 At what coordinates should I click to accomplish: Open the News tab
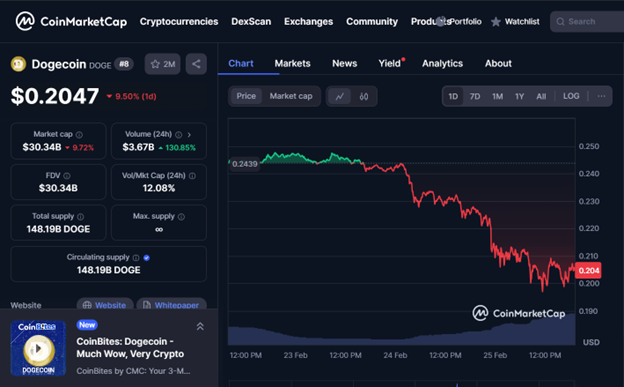345,63
